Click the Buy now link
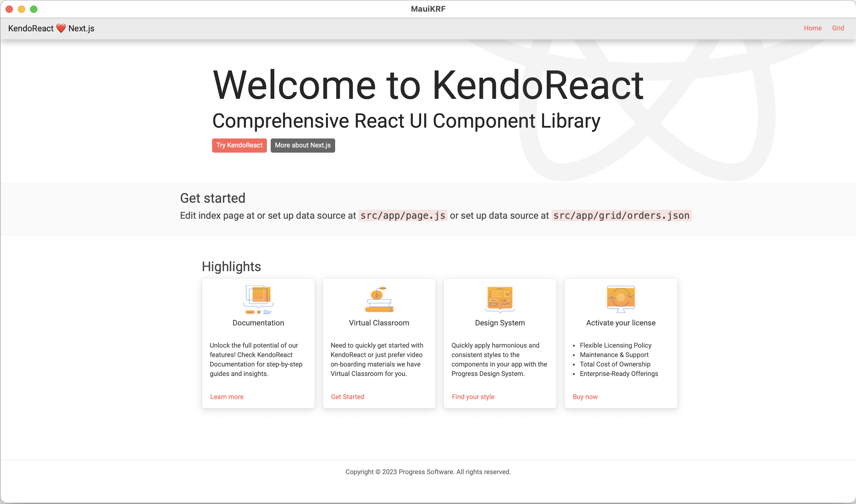This screenshot has width=856, height=504. [585, 397]
